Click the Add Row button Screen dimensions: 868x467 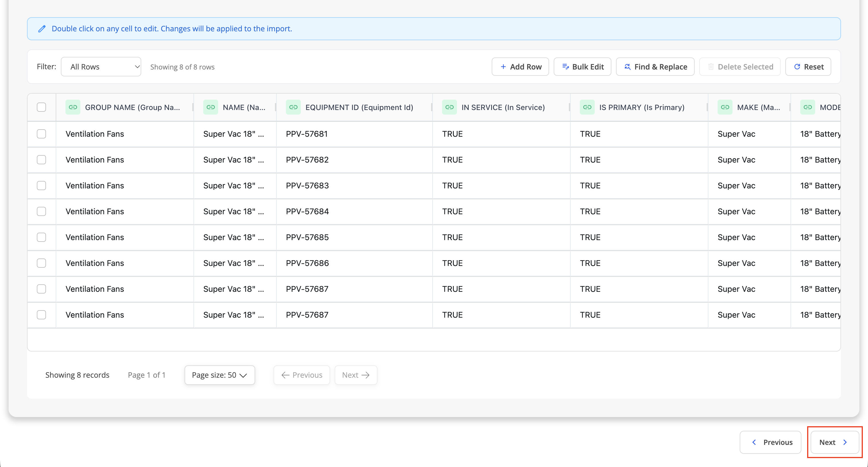click(x=520, y=67)
